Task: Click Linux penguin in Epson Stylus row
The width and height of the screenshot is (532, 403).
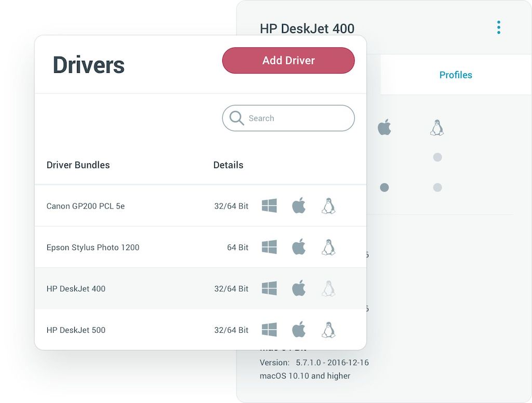Action: 328,247
